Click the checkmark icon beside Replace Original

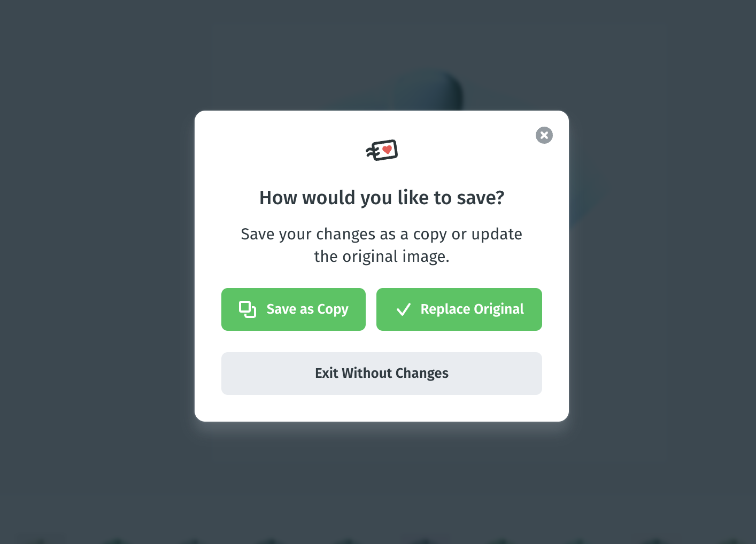(404, 309)
